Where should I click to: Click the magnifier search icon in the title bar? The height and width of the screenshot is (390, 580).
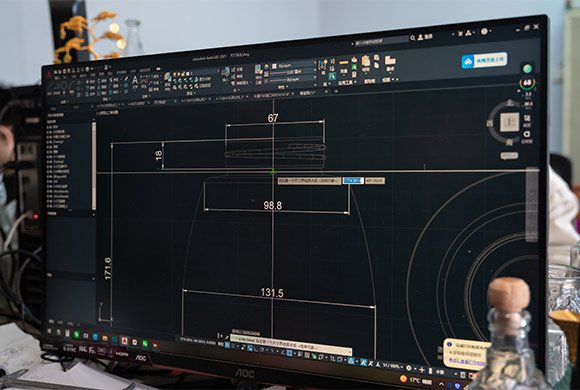point(413,38)
